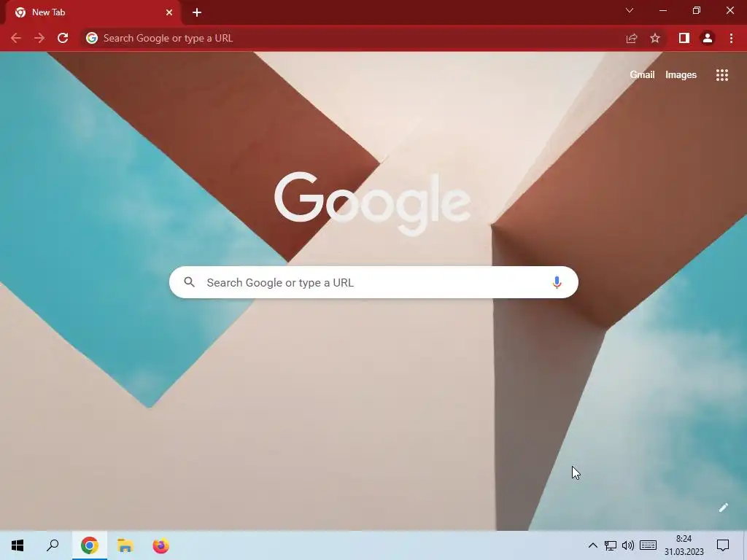The width and height of the screenshot is (747, 560).
Task: Open the Google apps grid
Action: pyautogui.click(x=721, y=75)
